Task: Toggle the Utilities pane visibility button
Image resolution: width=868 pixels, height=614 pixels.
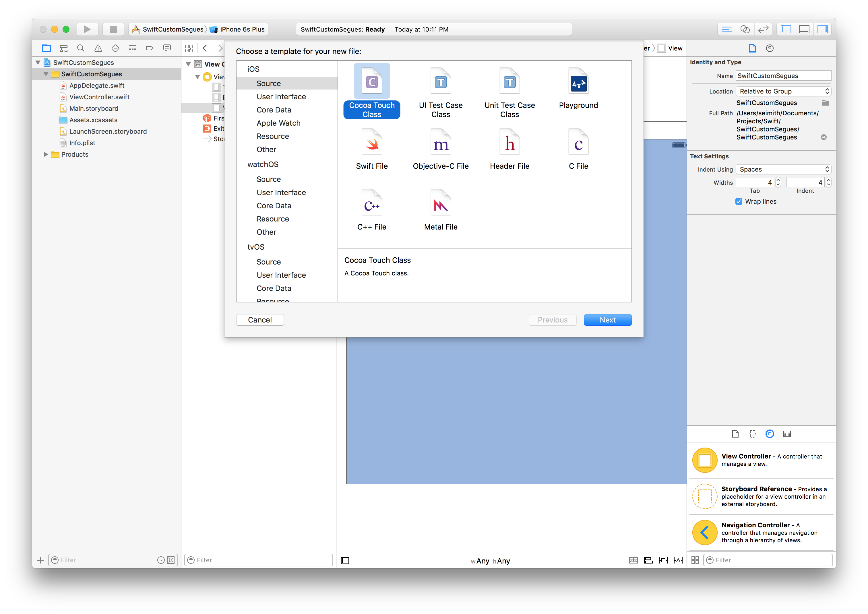Action: pyautogui.click(x=822, y=29)
